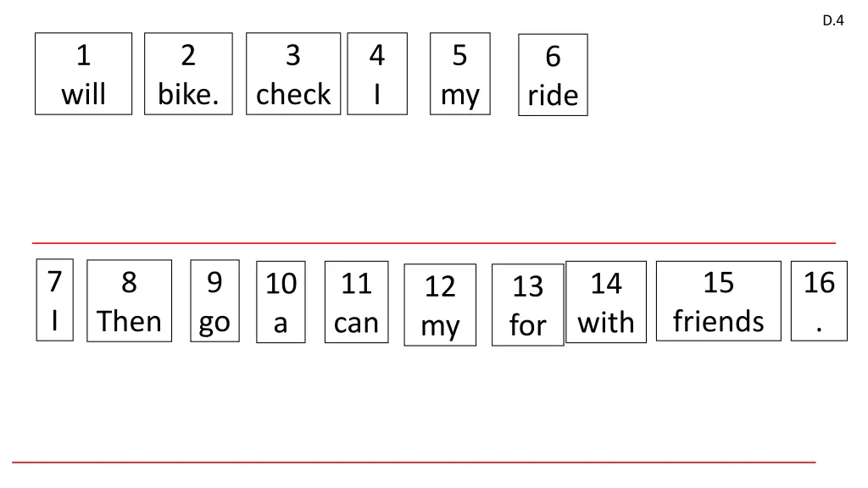Screen dimensions: 868x488
Task: Click card 15 with the word 'friends'
Action: click(x=718, y=301)
